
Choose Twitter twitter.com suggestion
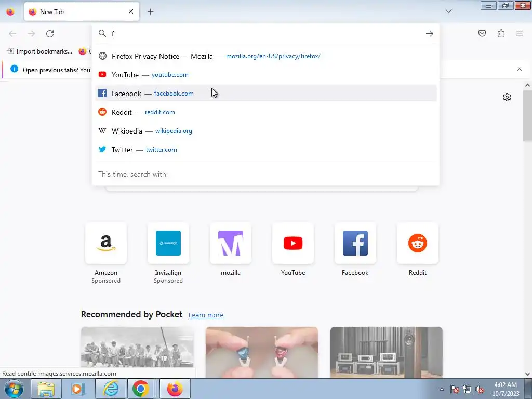pyautogui.click(x=266, y=149)
